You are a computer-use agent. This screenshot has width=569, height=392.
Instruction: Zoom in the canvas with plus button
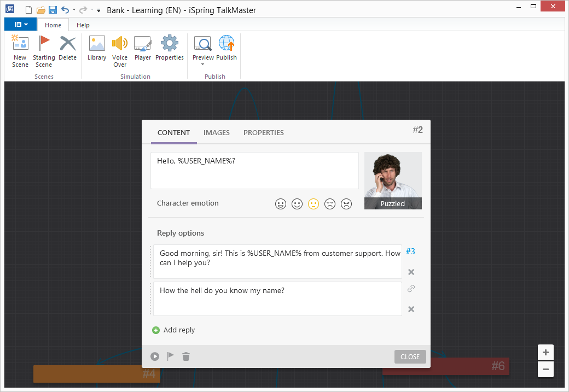(545, 353)
